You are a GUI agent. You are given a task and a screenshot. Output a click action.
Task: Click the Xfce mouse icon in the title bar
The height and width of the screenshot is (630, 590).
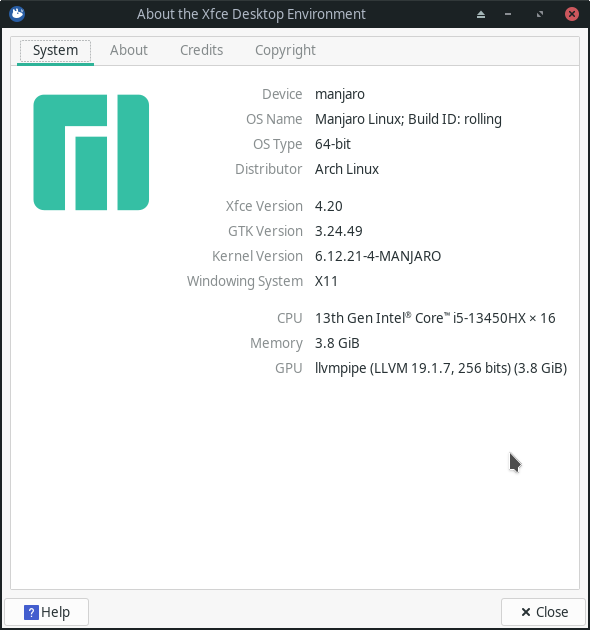(17, 14)
